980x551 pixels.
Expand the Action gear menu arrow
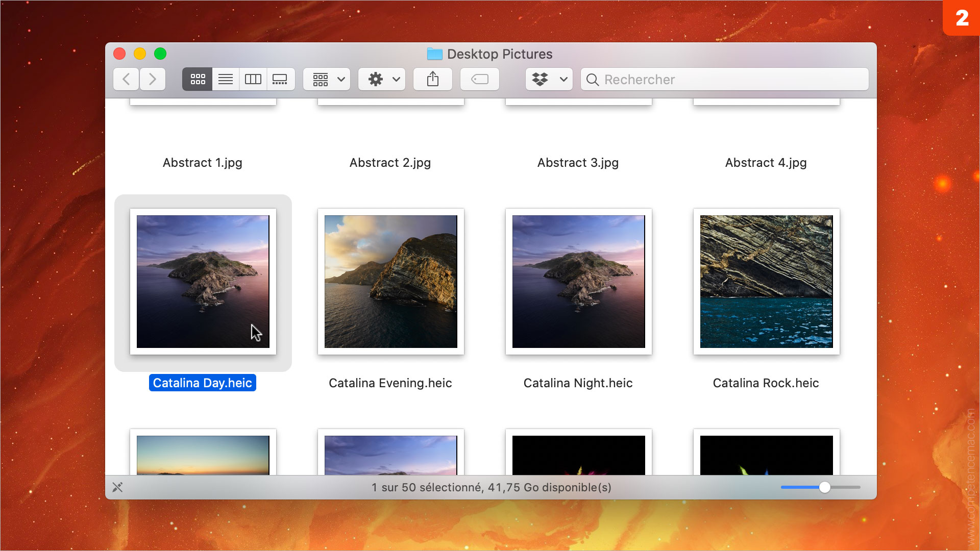point(396,79)
